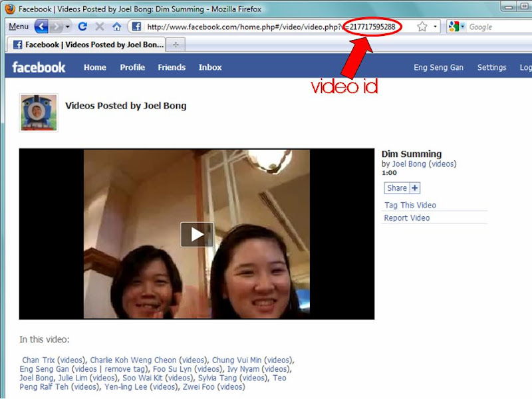Viewport: 532px width, 399px height.
Task: Open Ivy Nyam tagged link
Action: pos(243,369)
